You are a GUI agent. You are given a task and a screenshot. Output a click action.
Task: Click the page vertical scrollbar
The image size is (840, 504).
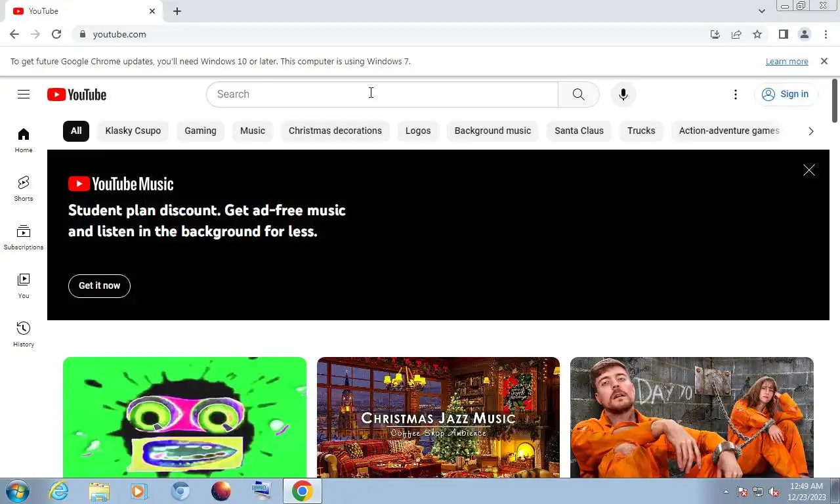pos(835,100)
